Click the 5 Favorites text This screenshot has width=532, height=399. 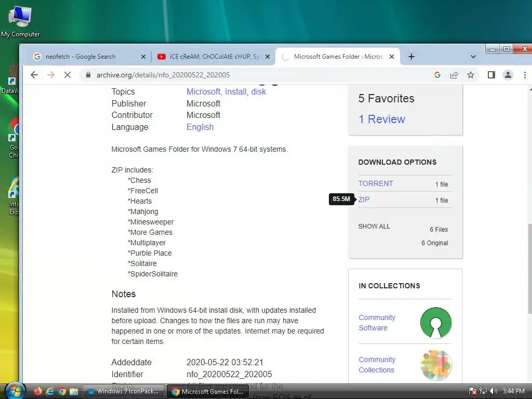click(386, 98)
